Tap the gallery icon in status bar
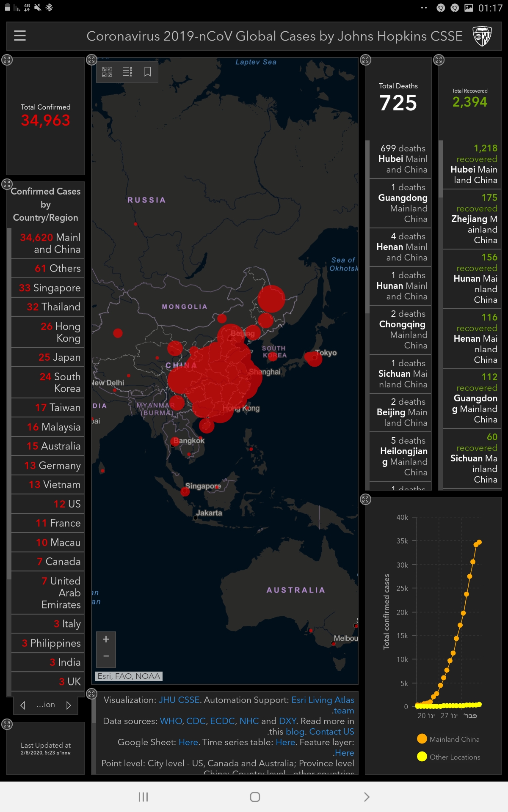Screen dimensions: 508x812 [469, 8]
